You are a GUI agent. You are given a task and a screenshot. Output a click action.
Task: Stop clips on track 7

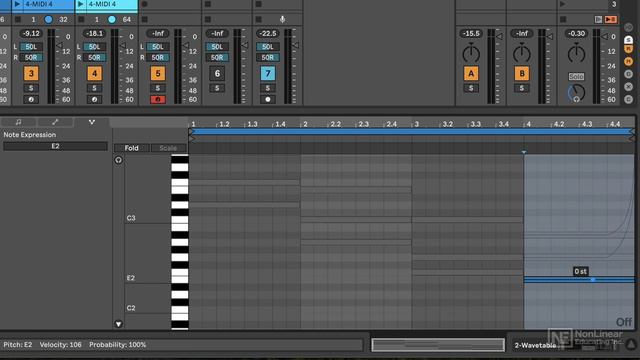pyautogui.click(x=258, y=19)
